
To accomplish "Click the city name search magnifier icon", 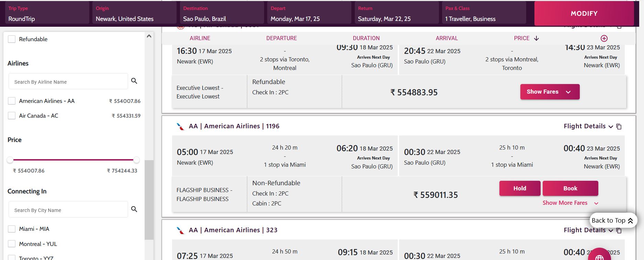I will coord(134,209).
